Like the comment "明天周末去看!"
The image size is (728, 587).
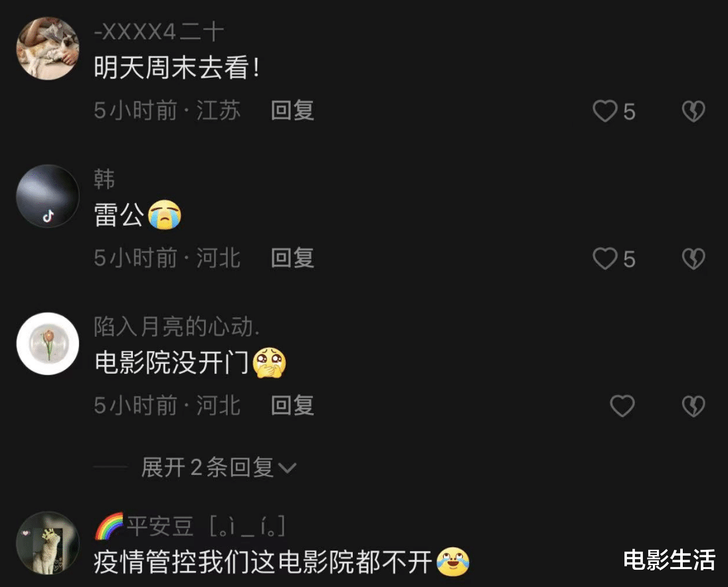pos(605,112)
